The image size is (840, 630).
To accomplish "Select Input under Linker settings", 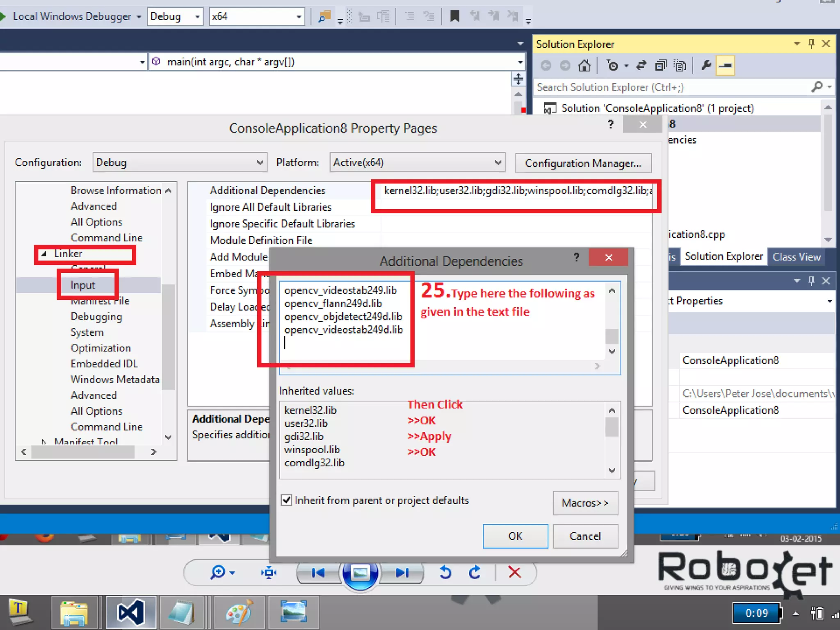I will coord(83,285).
